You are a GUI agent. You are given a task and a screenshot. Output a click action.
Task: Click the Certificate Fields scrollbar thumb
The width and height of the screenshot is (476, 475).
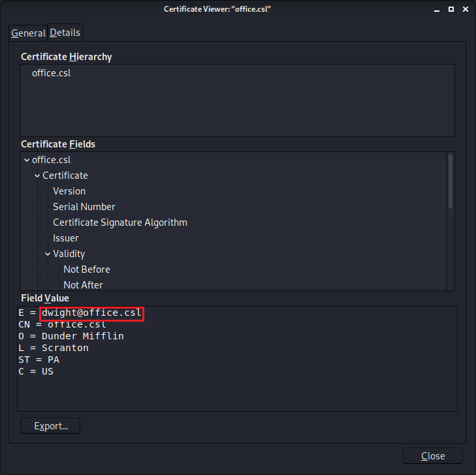point(451,181)
